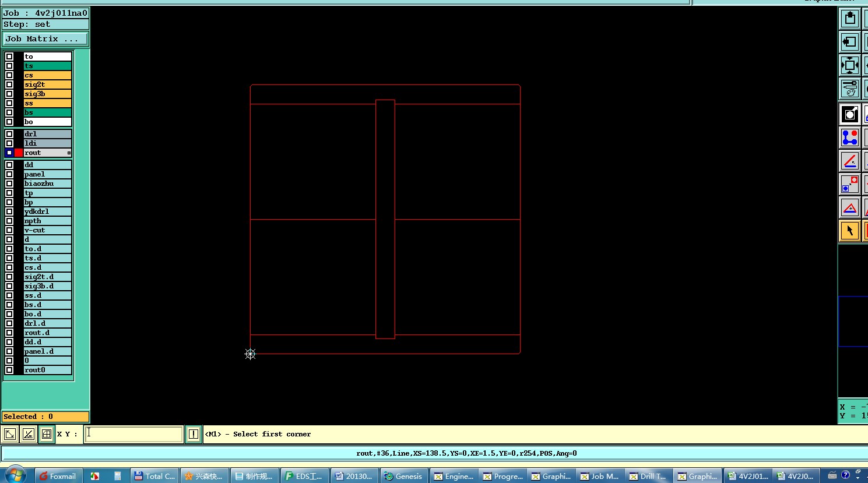The width and height of the screenshot is (868, 483).
Task: Open the EDS工... taskbar item
Action: point(304,476)
